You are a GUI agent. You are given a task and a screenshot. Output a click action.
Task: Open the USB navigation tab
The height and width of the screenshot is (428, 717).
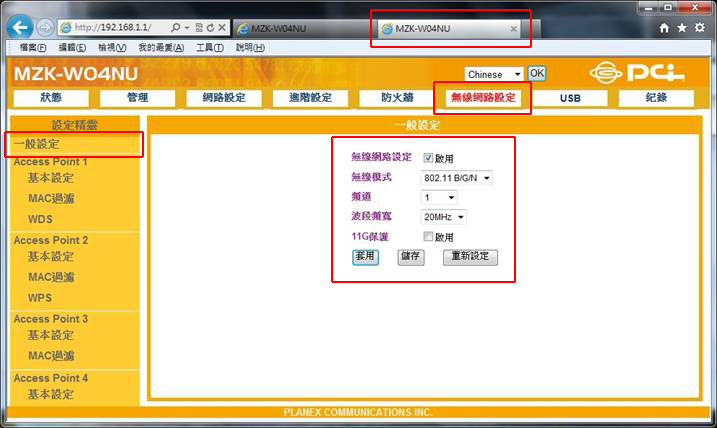pos(570,98)
